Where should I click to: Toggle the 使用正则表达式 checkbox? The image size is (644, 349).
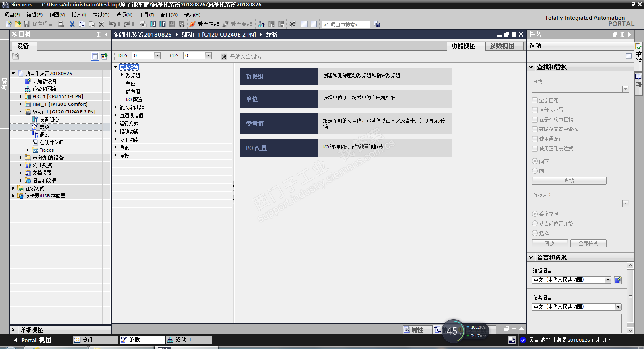click(x=535, y=148)
